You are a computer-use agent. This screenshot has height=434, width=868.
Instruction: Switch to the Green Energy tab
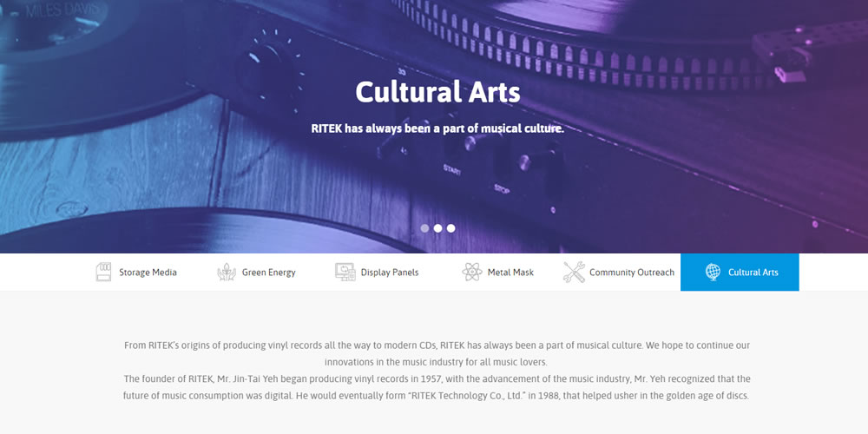click(x=268, y=273)
